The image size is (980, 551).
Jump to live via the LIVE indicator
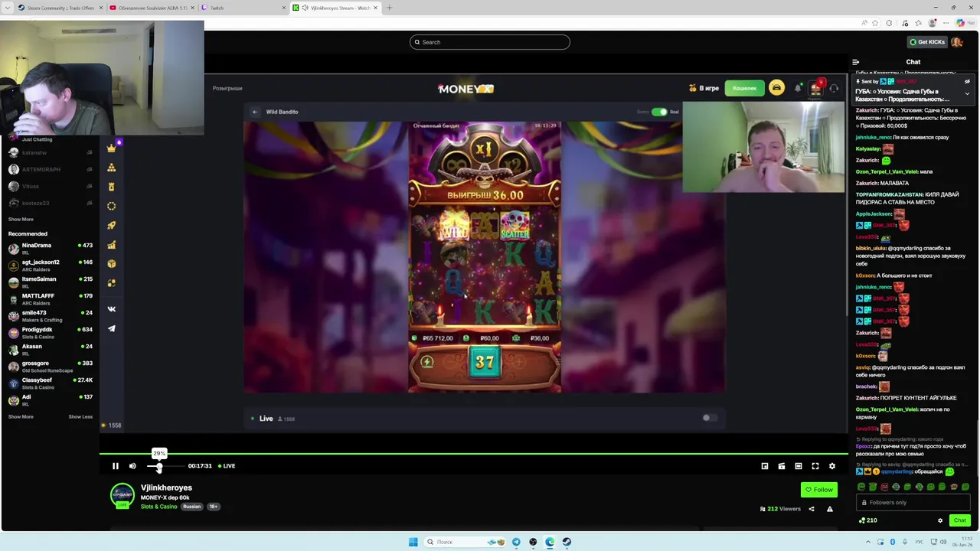coord(227,466)
